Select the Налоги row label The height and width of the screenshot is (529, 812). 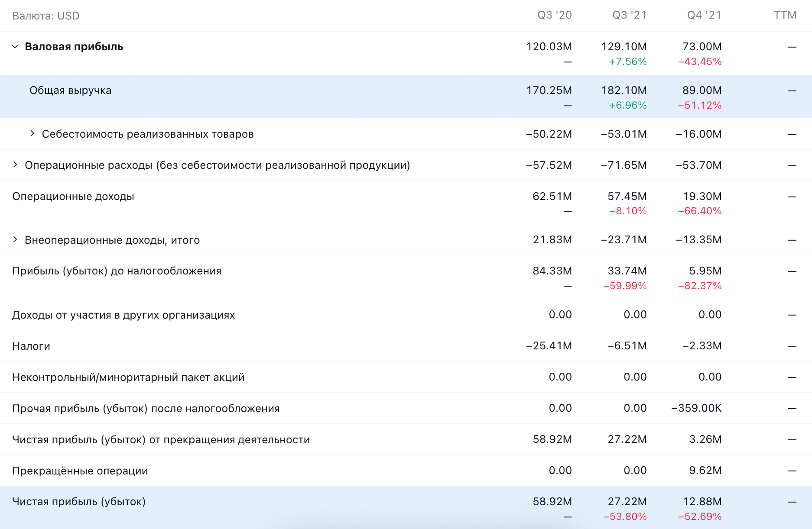(x=31, y=346)
